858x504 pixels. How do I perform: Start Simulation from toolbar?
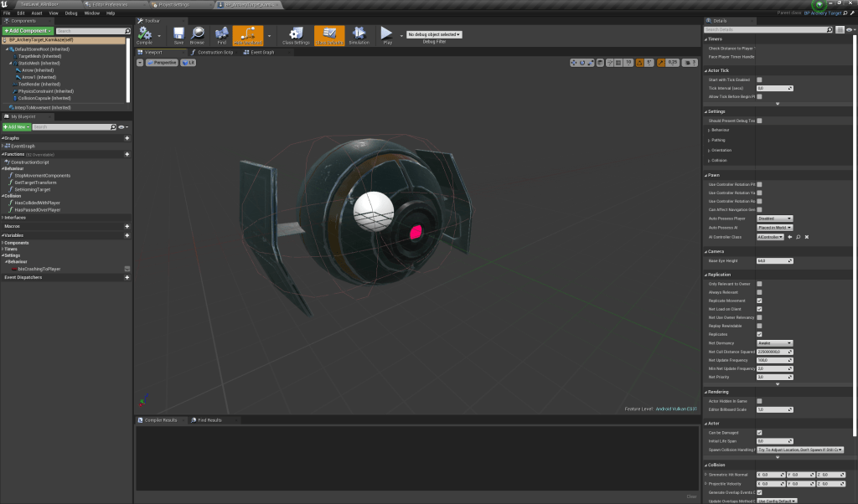(359, 33)
